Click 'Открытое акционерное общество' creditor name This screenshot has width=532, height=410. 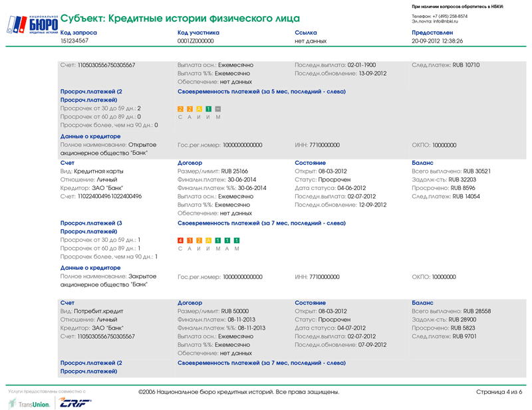pyautogui.click(x=108, y=149)
